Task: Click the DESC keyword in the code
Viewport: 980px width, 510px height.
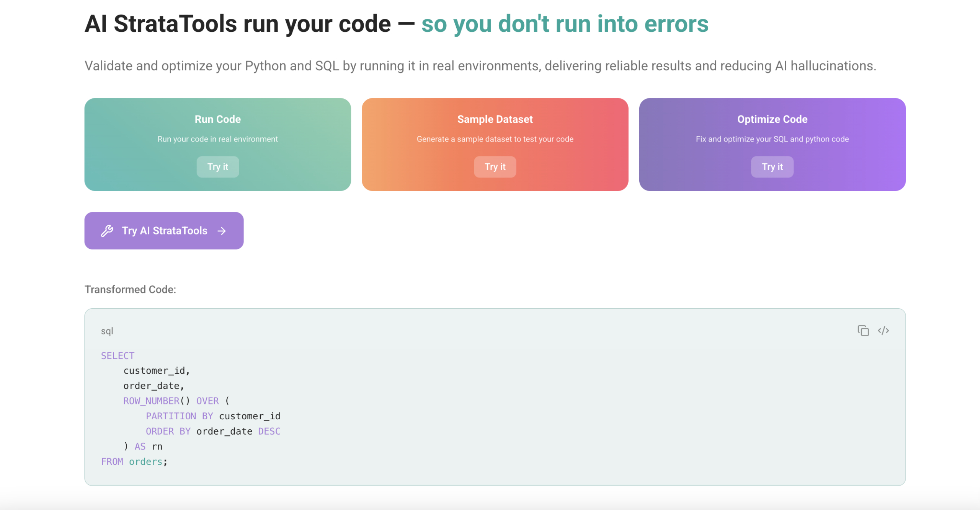Action: pos(269,432)
